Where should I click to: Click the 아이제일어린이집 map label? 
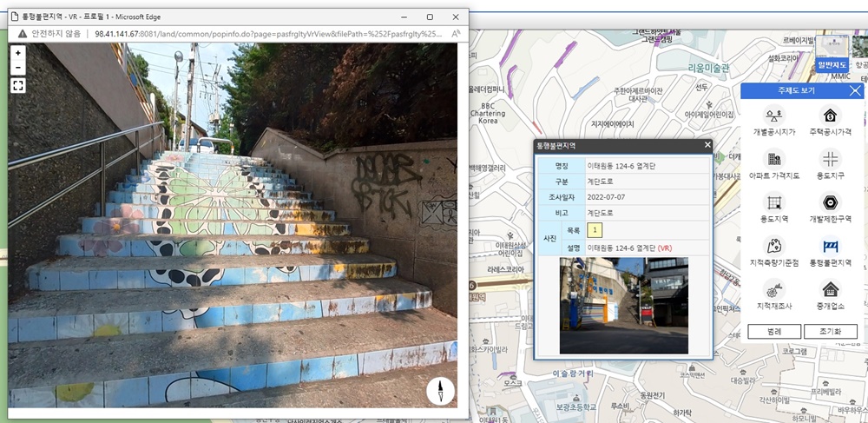tap(708, 114)
